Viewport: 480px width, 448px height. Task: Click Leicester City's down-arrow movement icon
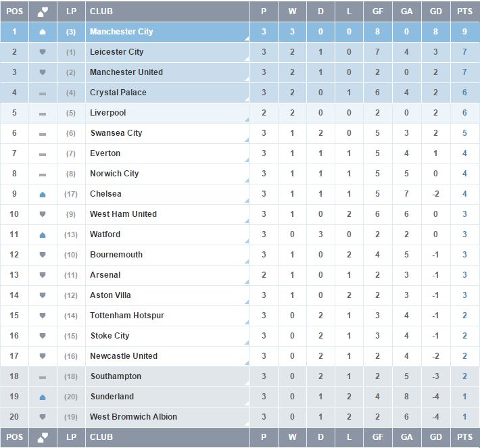coord(43,52)
